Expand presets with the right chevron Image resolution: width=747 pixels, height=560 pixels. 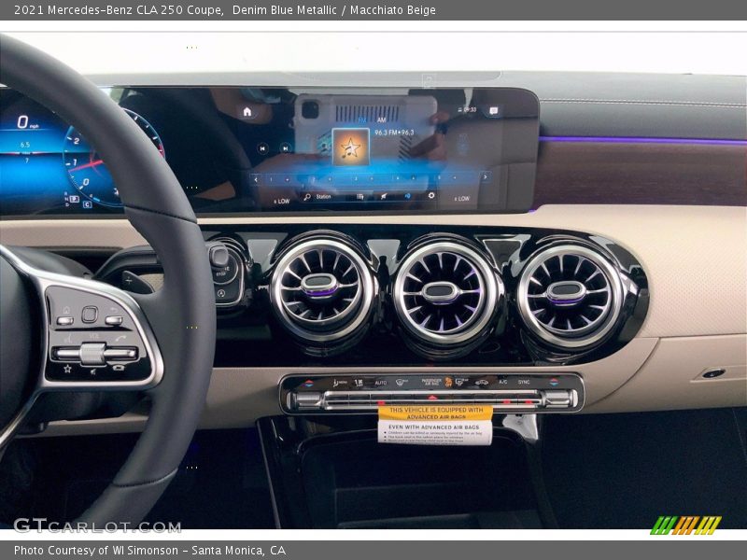click(x=484, y=177)
